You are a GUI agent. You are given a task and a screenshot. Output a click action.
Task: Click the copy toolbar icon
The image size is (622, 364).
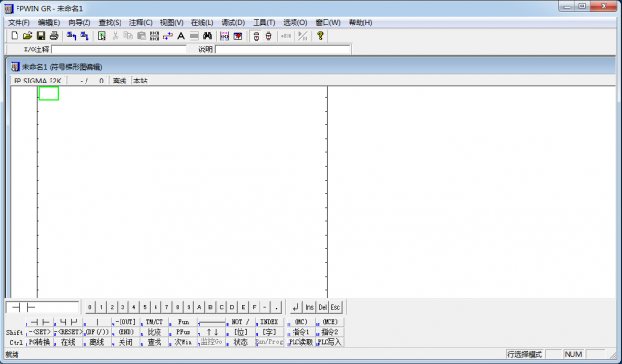[128, 36]
